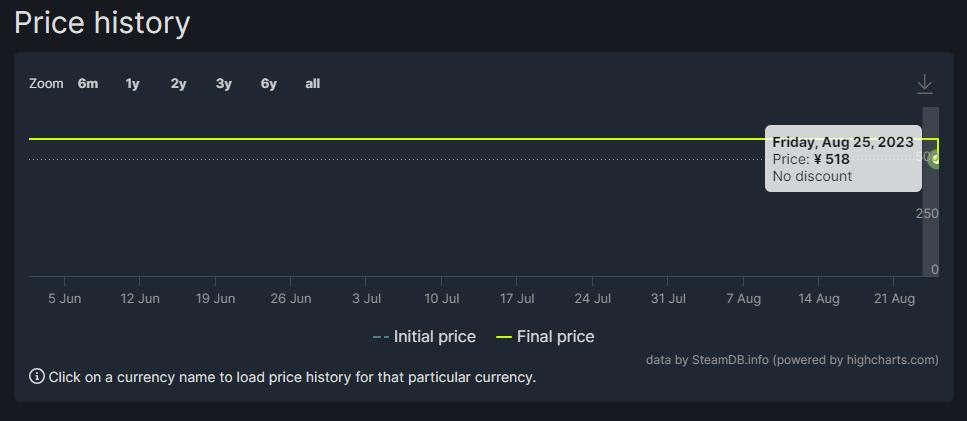
Task: Click the info circle icon
Action: 37,376
